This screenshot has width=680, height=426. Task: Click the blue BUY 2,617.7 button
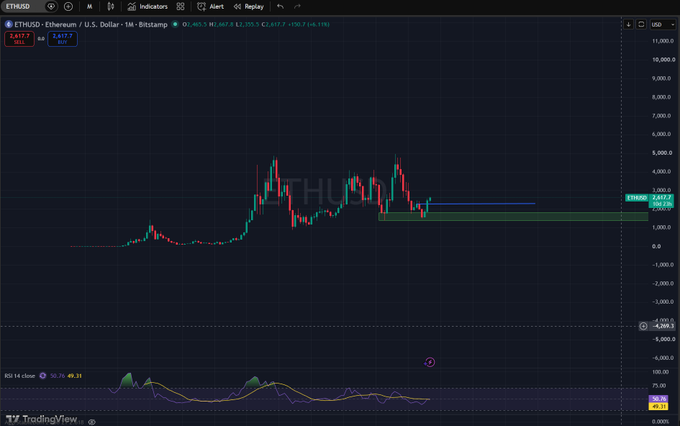click(x=62, y=39)
